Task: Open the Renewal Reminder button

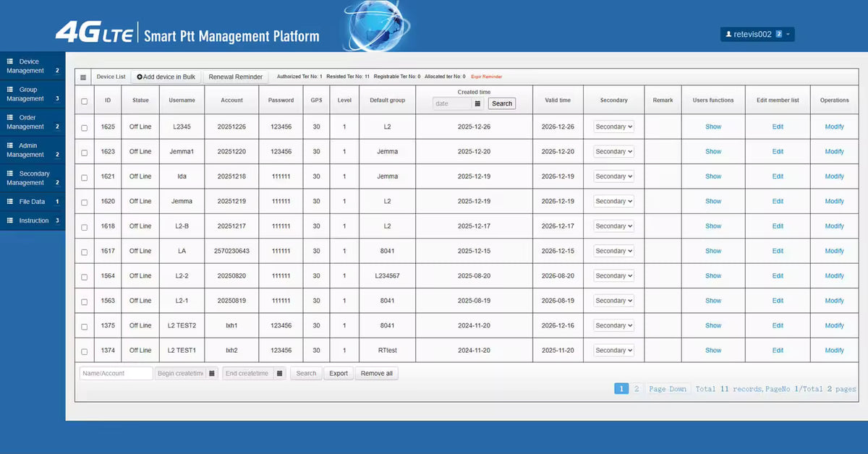Action: pos(236,77)
